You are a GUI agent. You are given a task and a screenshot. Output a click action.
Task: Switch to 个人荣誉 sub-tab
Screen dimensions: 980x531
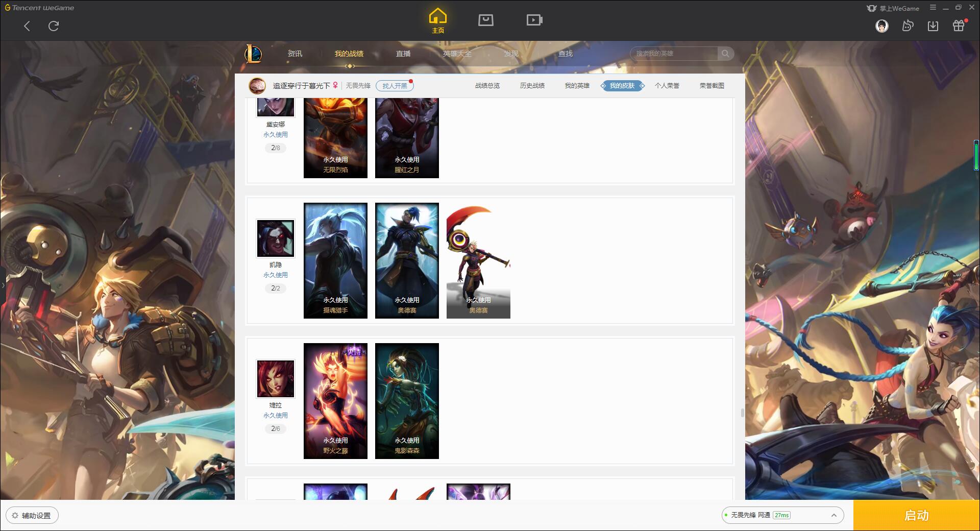click(667, 86)
